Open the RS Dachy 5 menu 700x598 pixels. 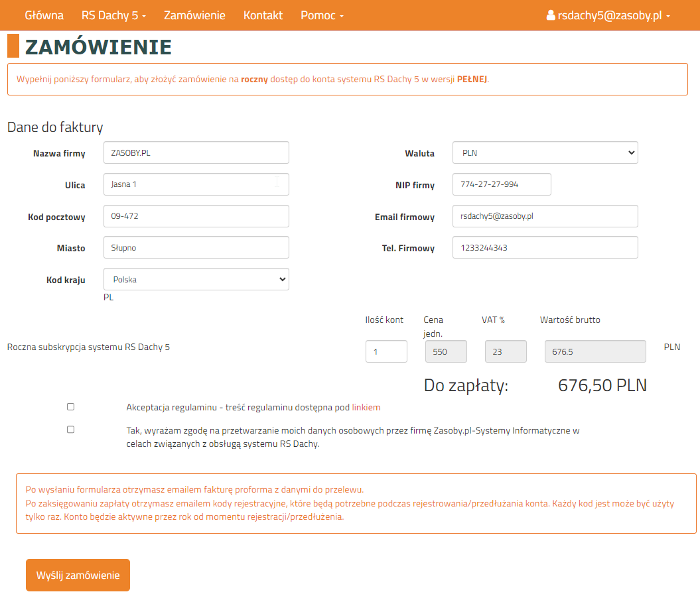113,15
